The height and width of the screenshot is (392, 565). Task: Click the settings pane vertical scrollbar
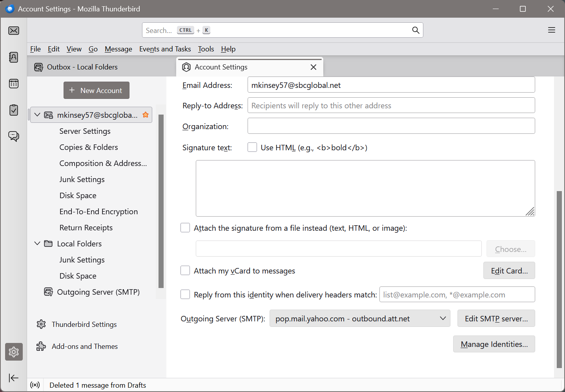click(559, 279)
